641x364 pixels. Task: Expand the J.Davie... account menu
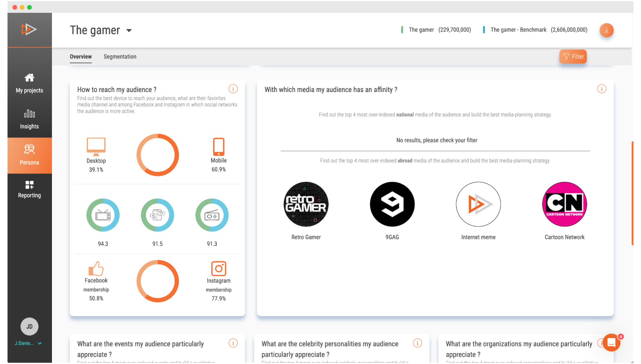point(28,343)
